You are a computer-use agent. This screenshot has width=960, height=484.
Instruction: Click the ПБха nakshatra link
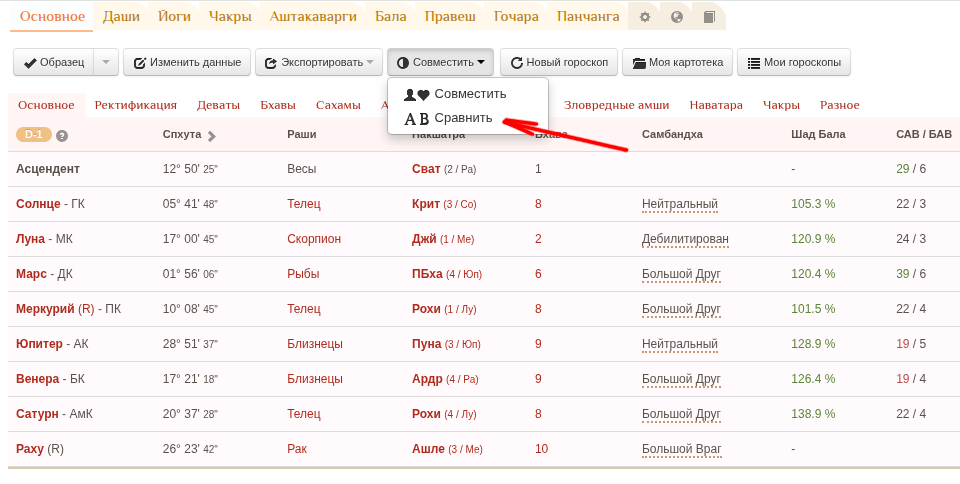(427, 274)
